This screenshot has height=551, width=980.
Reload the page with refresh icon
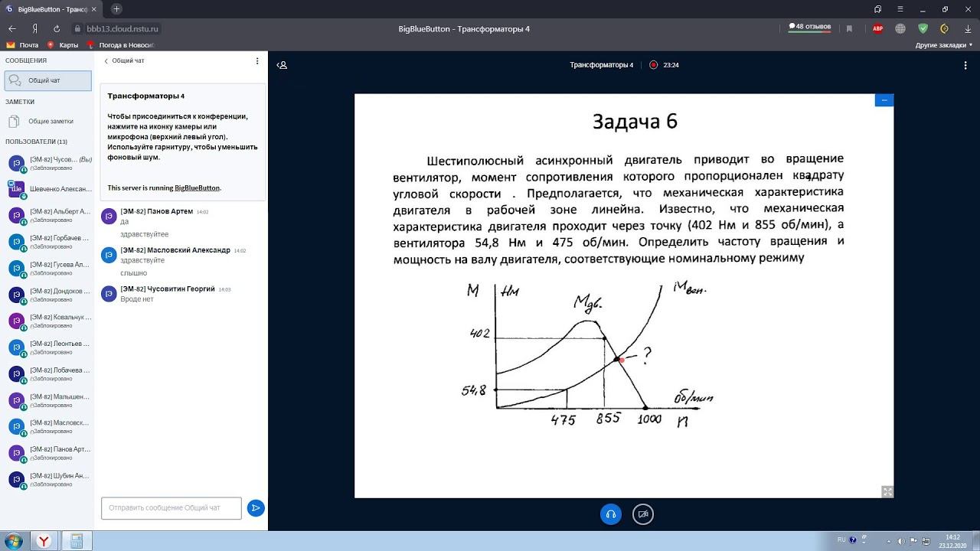click(x=57, y=28)
